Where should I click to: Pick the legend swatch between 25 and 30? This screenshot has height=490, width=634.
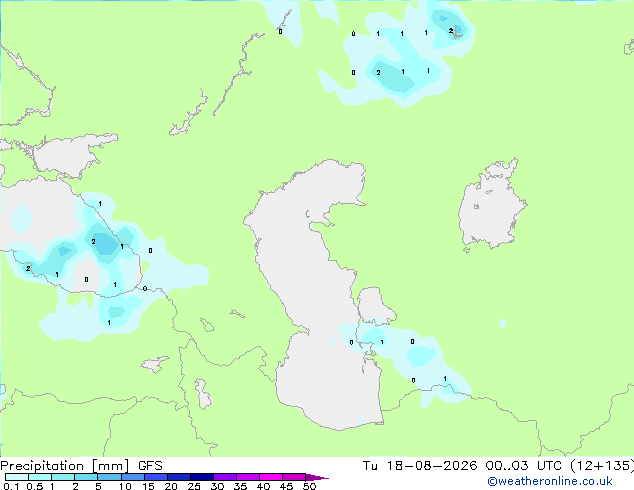(201, 477)
